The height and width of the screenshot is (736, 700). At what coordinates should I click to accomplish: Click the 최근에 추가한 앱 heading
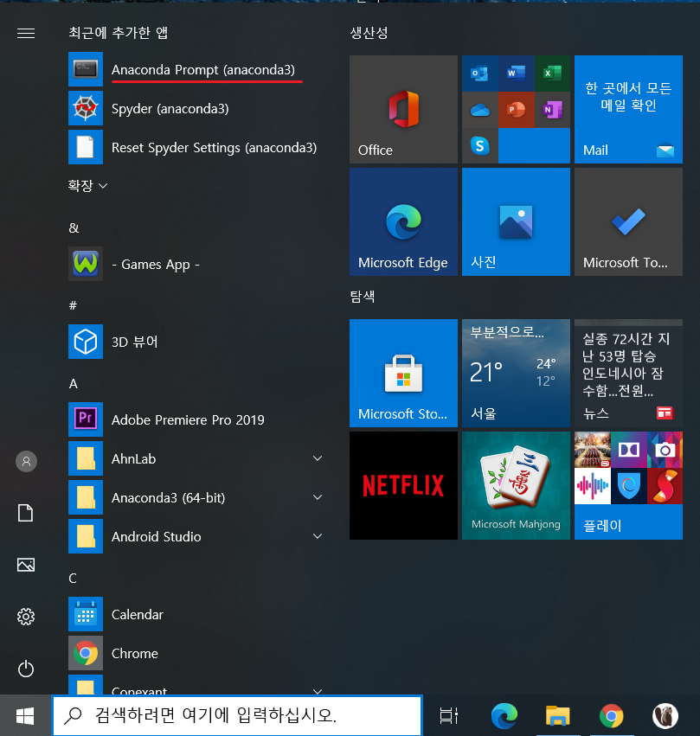(118, 32)
